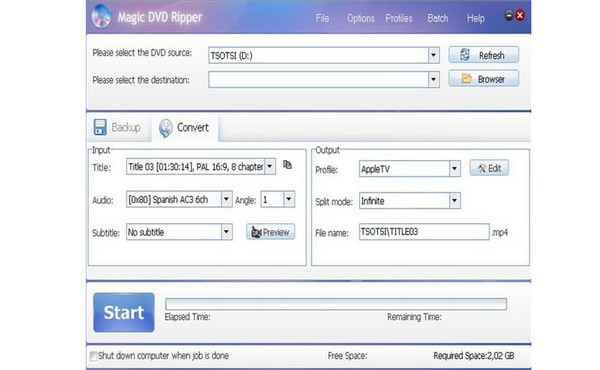Open the No subtitle dropdown
Image resolution: width=600 pixels, height=370 pixels.
click(226, 232)
